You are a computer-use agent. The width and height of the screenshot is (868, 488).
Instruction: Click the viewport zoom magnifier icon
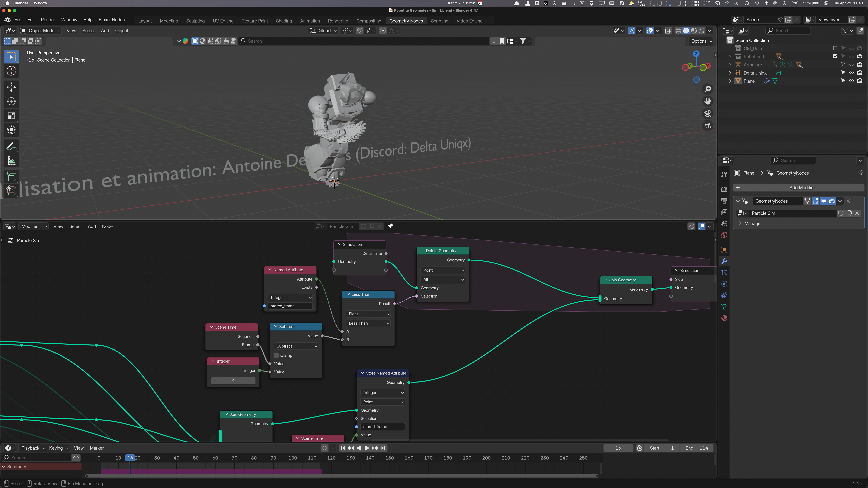[x=708, y=89]
